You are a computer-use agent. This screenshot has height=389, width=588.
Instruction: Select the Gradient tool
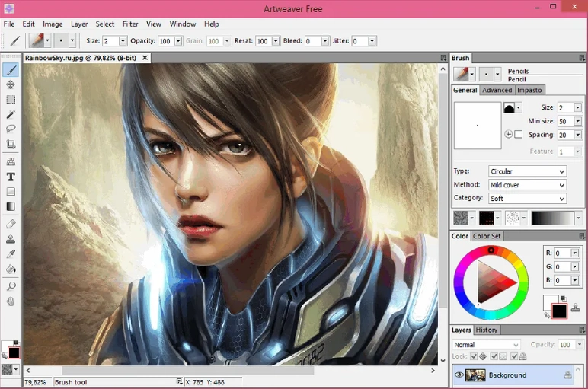[11, 206]
